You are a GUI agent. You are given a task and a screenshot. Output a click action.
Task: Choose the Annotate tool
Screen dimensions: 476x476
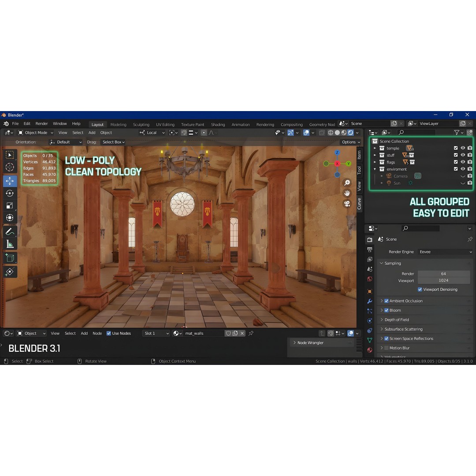coord(10,232)
